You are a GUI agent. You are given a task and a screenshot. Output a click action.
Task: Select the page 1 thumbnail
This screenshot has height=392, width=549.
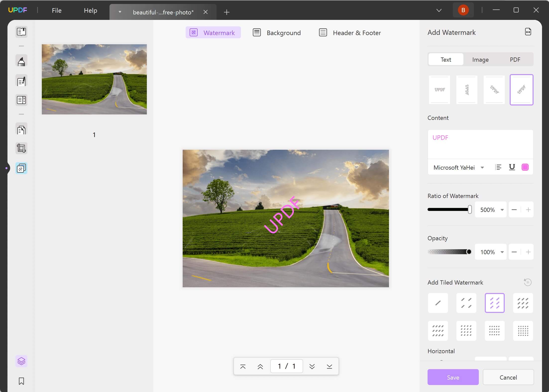[94, 79]
